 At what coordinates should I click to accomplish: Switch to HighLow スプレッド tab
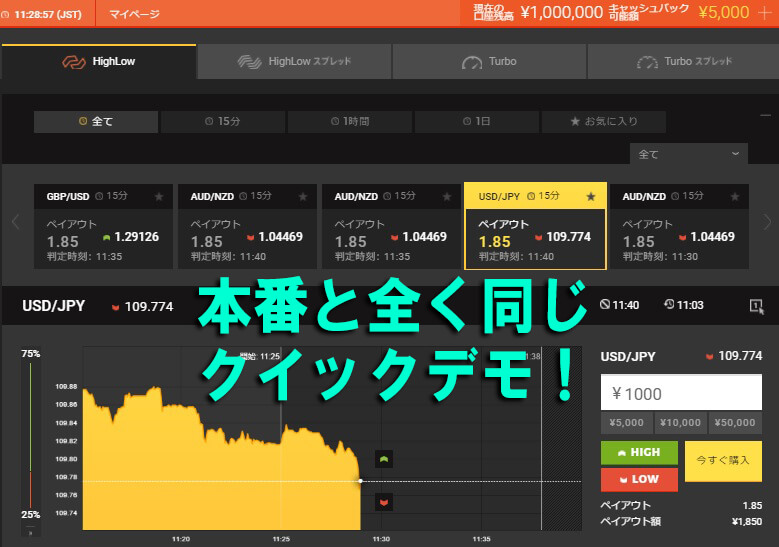294,62
